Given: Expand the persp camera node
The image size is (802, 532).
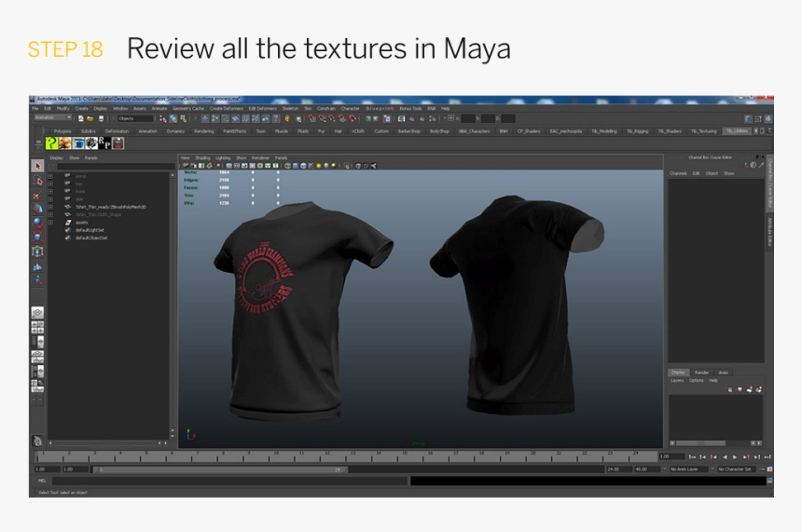Looking at the screenshot, I should point(52,175).
